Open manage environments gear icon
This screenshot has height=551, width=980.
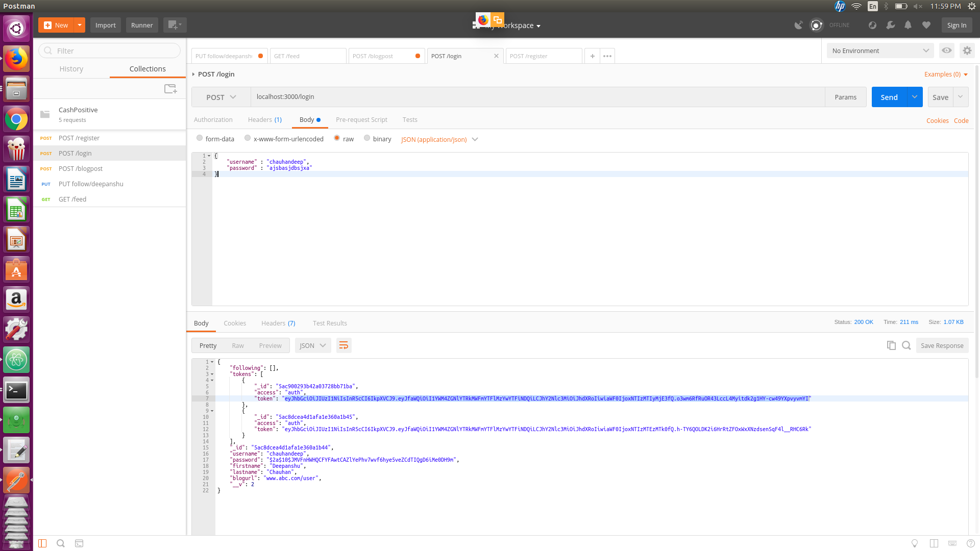pos(967,51)
